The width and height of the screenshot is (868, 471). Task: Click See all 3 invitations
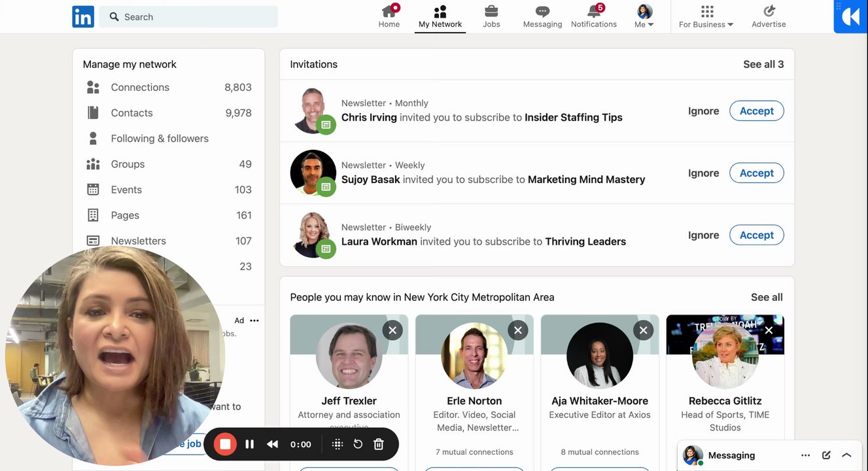pos(763,64)
